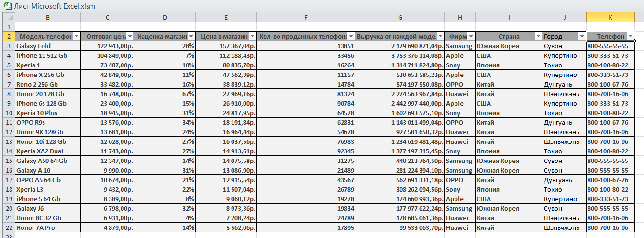This screenshot has width=644, height=238.
Task: Select column C header
Action: (107, 17)
